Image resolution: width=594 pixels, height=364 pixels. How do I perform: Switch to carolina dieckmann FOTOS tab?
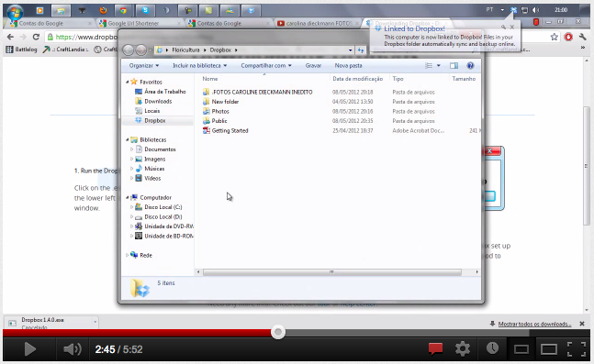[319, 24]
